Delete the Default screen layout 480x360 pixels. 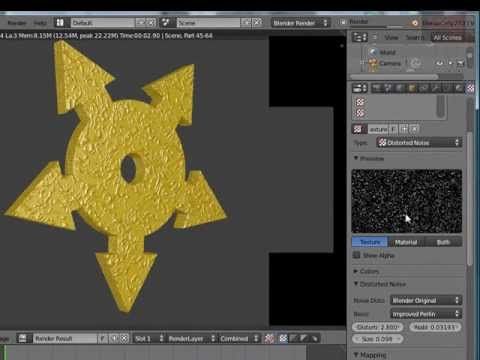point(151,23)
